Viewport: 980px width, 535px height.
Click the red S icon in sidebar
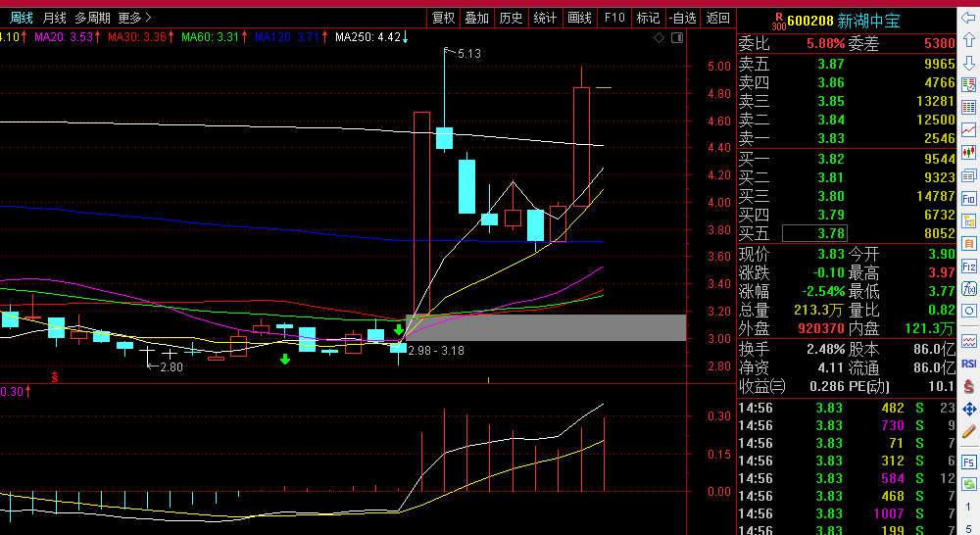pos(968,386)
